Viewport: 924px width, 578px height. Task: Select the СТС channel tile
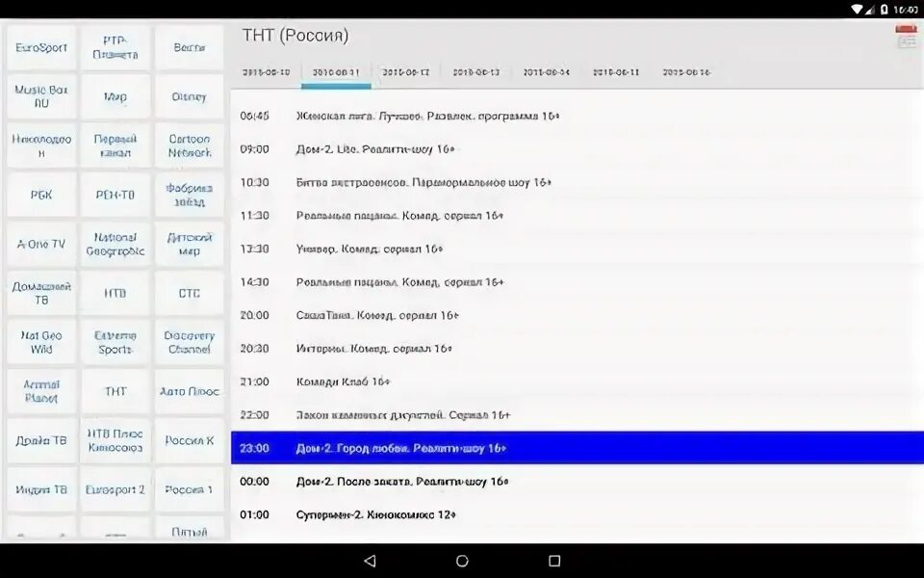(x=190, y=293)
